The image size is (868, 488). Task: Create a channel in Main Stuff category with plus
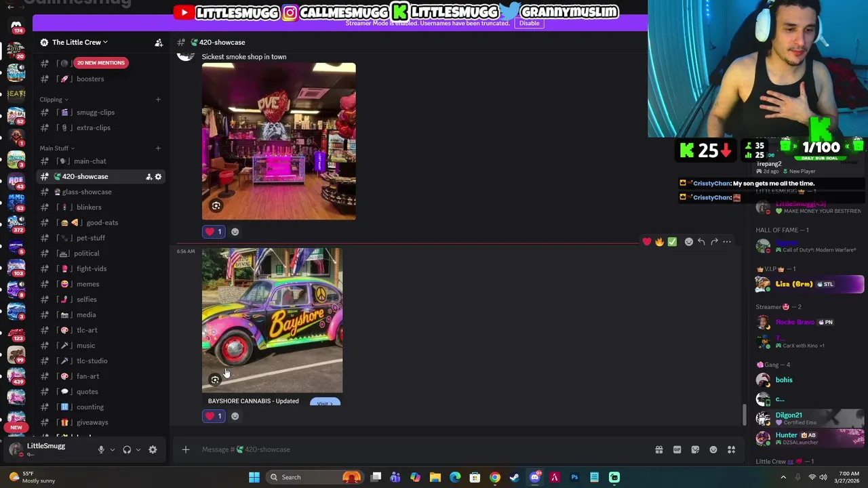coord(158,148)
